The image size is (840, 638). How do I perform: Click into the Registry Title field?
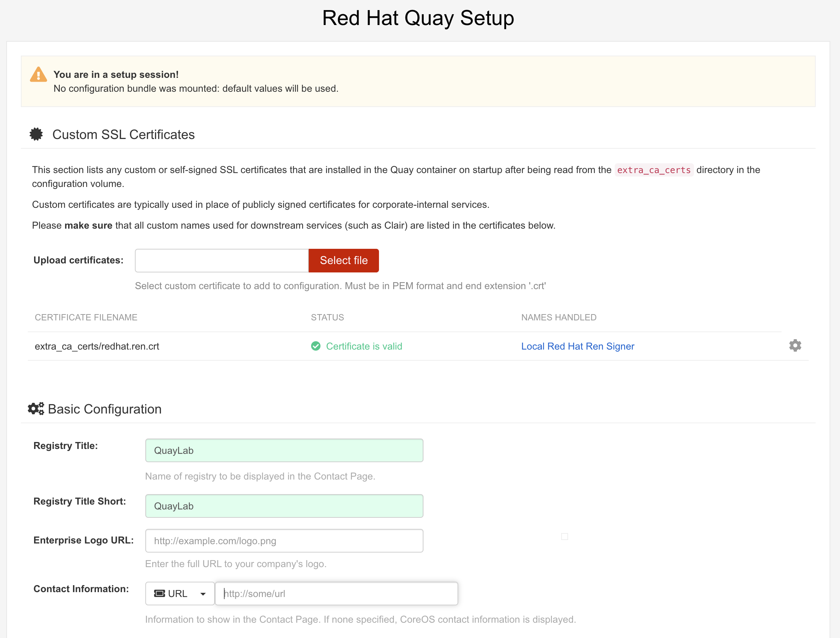(x=284, y=450)
